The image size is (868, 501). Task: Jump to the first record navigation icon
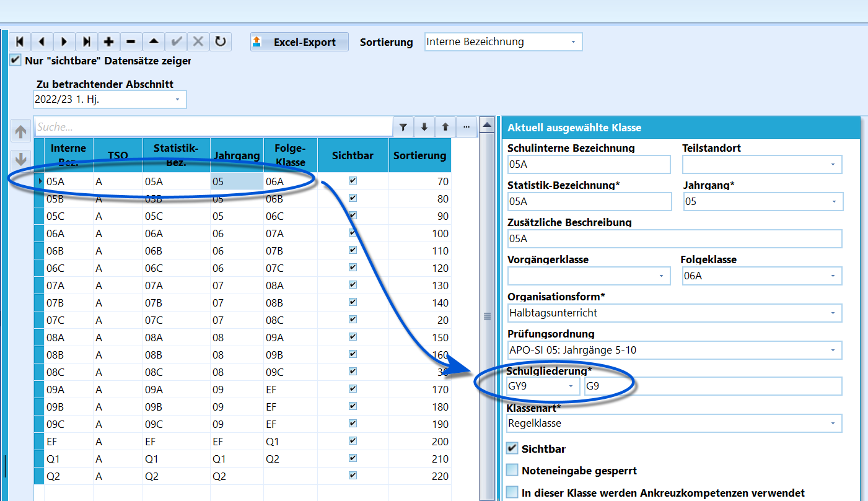[x=20, y=41]
